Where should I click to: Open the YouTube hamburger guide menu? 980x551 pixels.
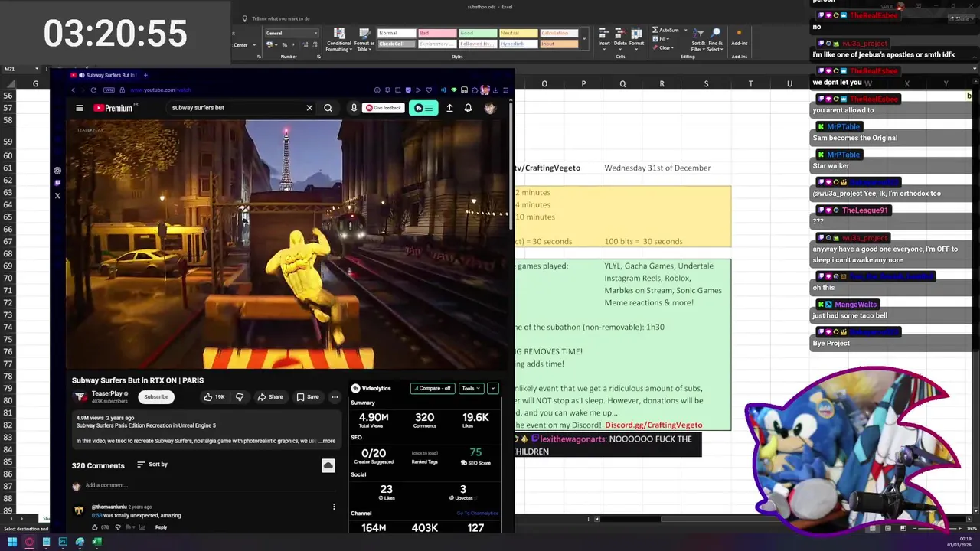tap(79, 108)
